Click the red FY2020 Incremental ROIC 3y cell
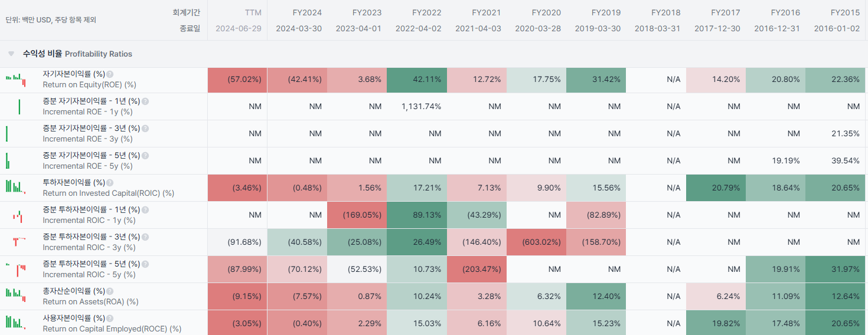The image size is (868, 335). tap(536, 242)
